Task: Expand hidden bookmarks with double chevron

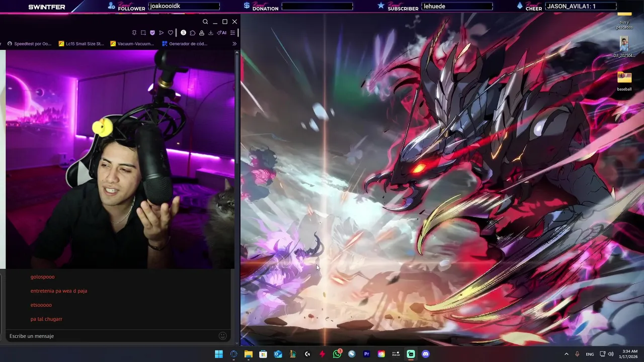Action: point(234,44)
